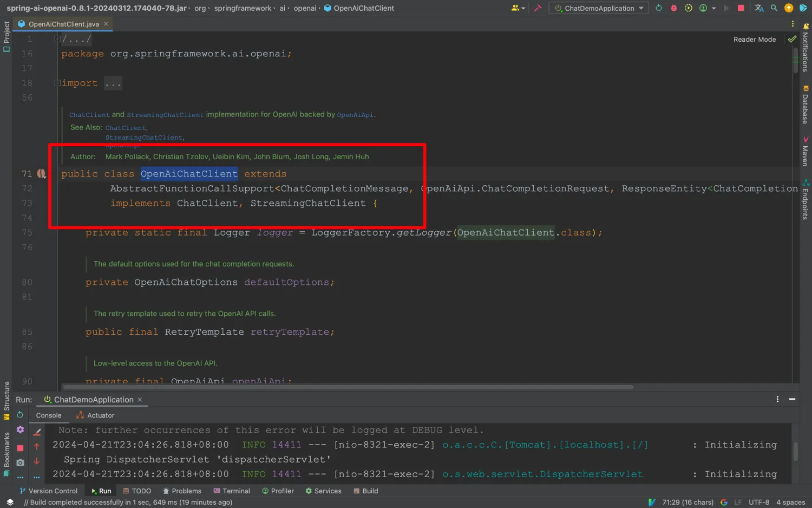
Task: Open the 4 spaces indent selector
Action: [791, 502]
